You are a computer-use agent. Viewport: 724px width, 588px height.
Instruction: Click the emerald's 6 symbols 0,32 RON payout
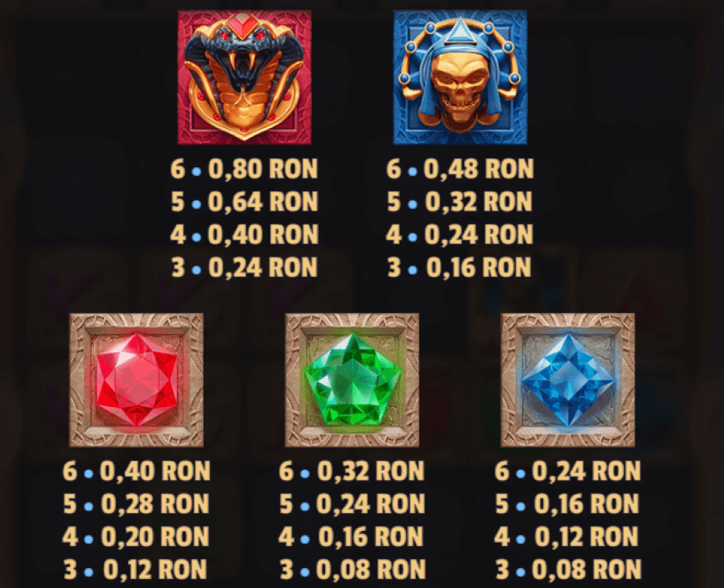point(352,471)
